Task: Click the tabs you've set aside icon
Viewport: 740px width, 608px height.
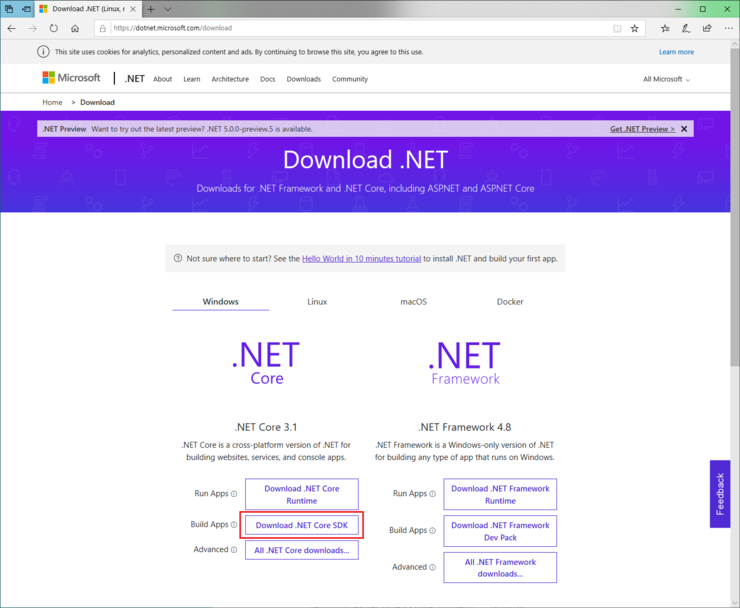Action: (9, 9)
